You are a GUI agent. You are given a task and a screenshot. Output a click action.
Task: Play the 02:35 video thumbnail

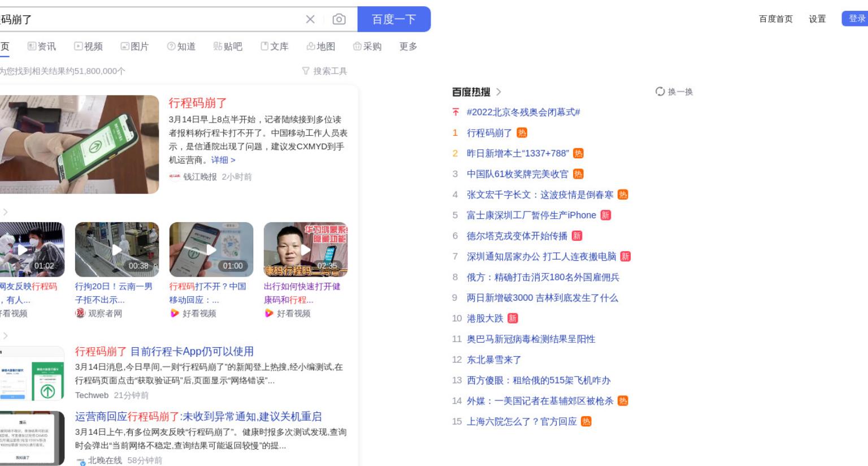pyautogui.click(x=306, y=249)
